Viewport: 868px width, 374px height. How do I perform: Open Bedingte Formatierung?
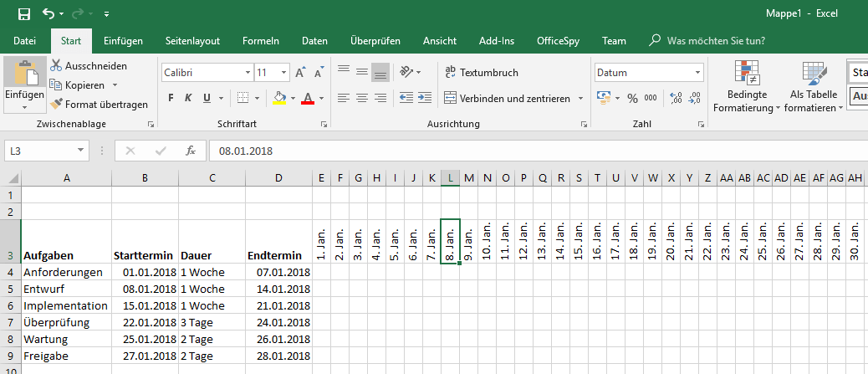click(747, 88)
